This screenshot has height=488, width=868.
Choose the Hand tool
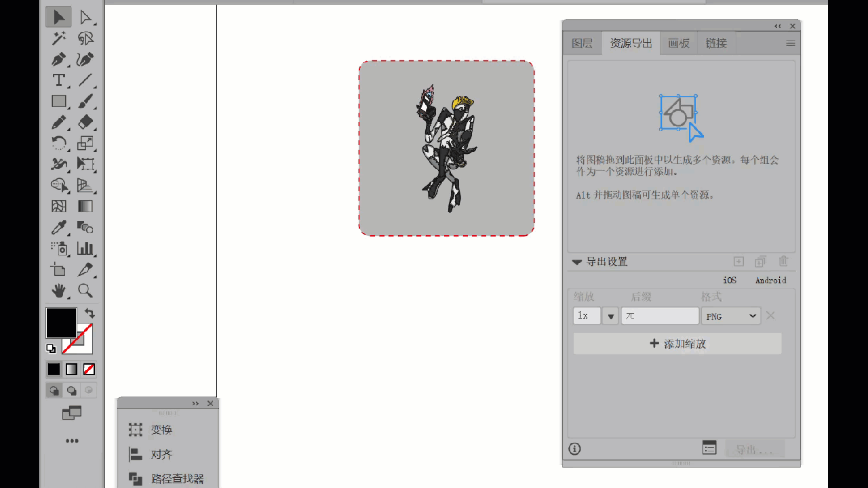[59, 291]
